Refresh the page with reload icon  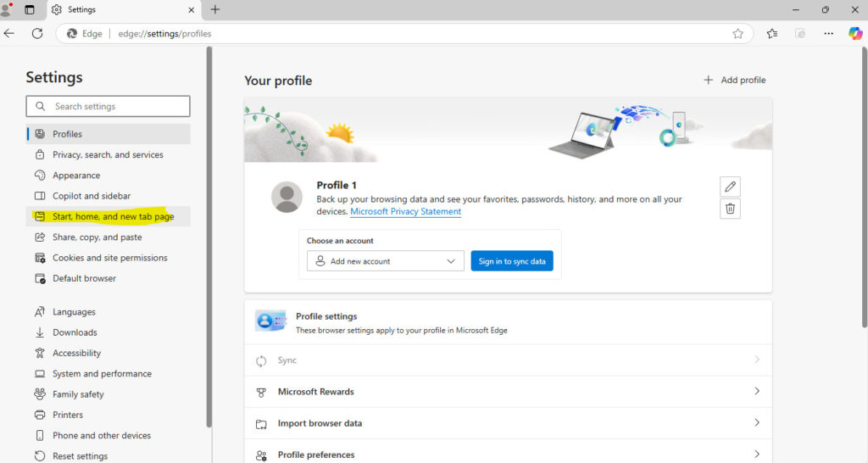tap(37, 33)
